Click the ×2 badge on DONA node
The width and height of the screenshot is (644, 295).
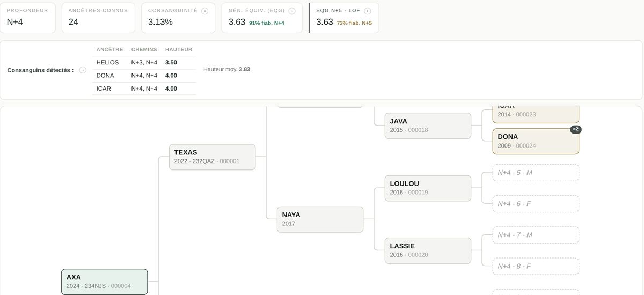click(576, 129)
